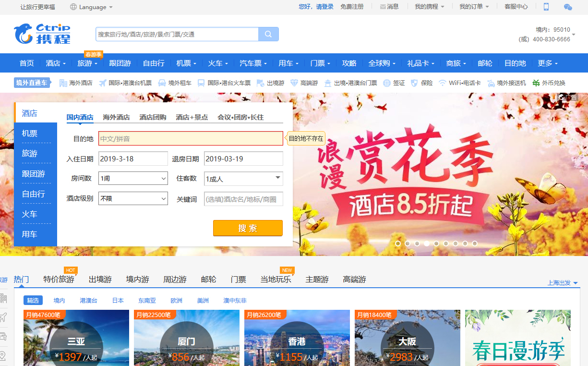Click the magnifier search button
The height and width of the screenshot is (366, 588).
click(x=268, y=34)
